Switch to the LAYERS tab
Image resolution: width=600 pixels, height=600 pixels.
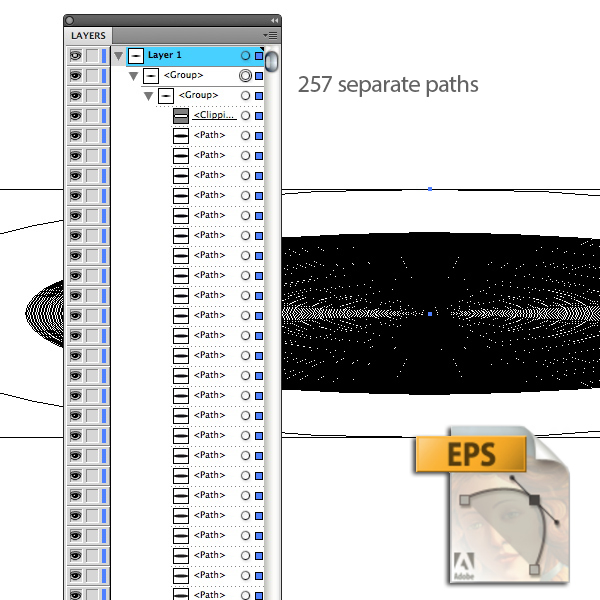point(88,36)
